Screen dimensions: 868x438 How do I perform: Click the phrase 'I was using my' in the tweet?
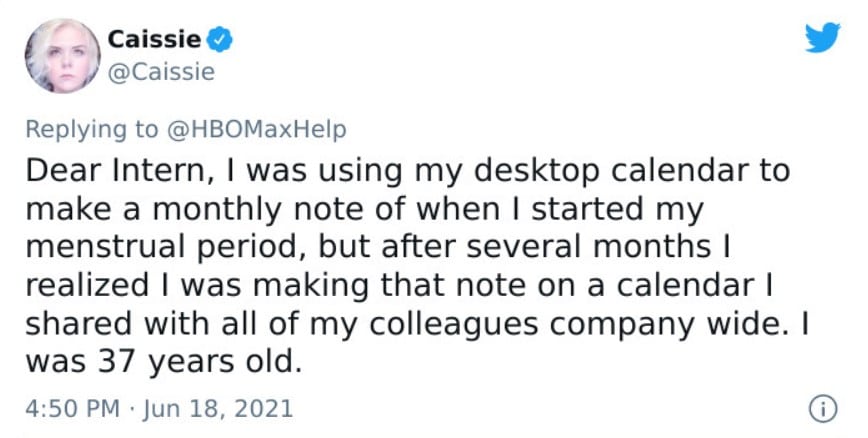(x=296, y=171)
